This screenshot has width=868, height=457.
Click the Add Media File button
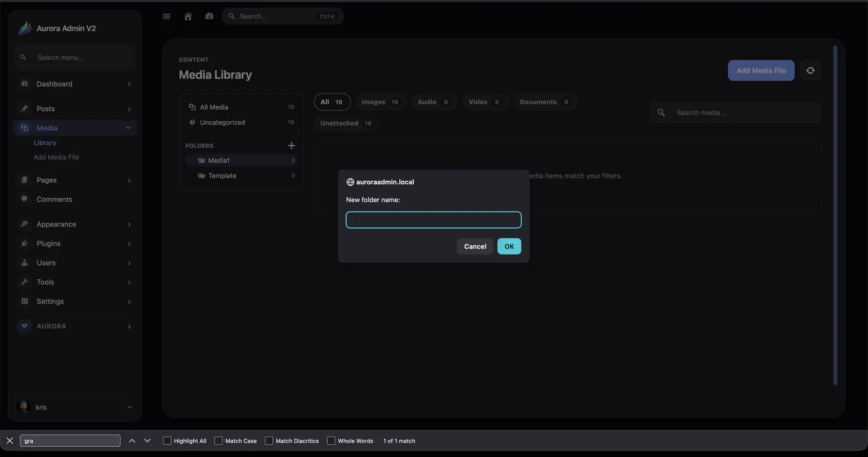(x=761, y=71)
